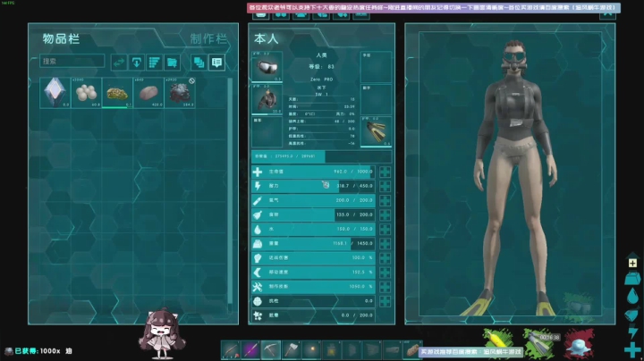Add a point to crafting skill stat
This screenshot has width=644, height=361.
(385, 287)
